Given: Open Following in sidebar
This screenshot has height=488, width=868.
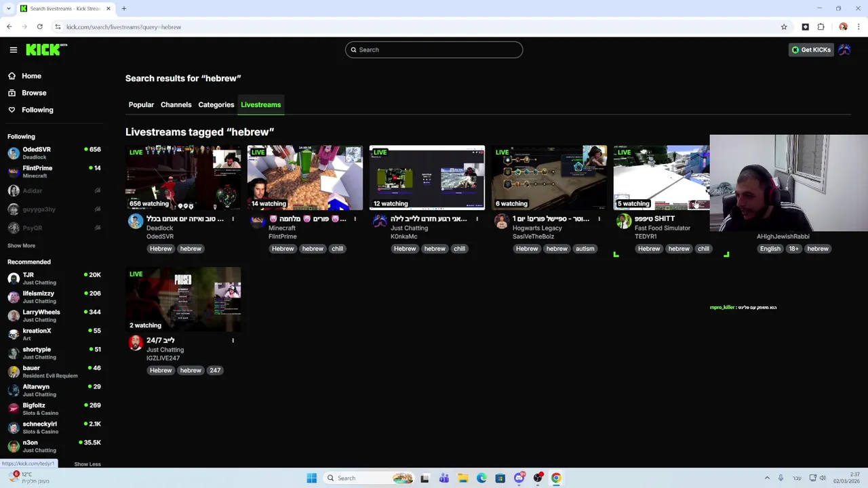Looking at the screenshot, I should (x=37, y=110).
